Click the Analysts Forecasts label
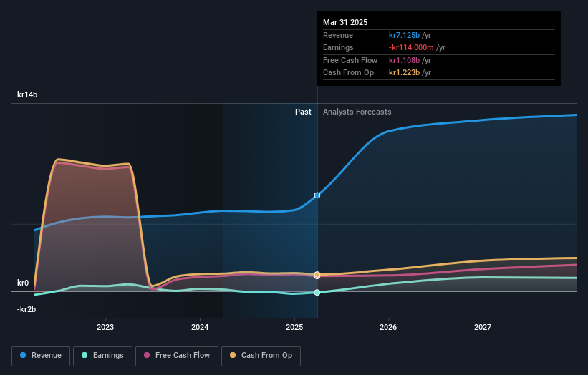 tap(357, 112)
